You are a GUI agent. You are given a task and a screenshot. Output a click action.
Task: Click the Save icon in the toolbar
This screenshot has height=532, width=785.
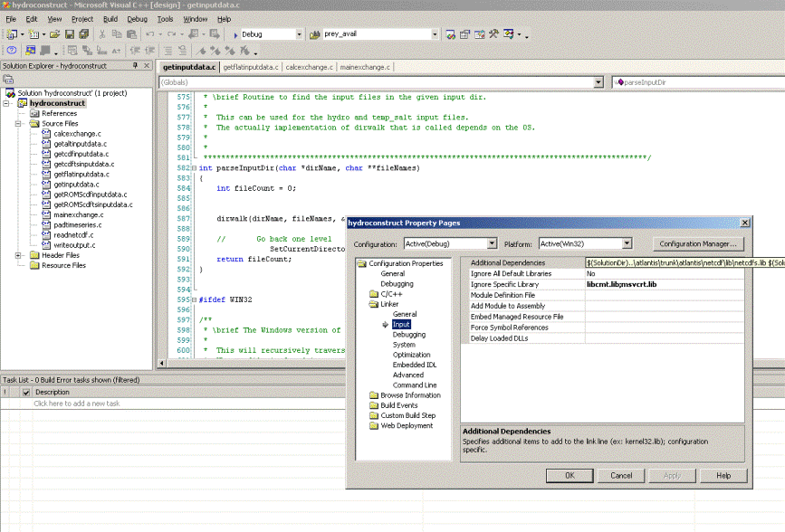click(70, 34)
